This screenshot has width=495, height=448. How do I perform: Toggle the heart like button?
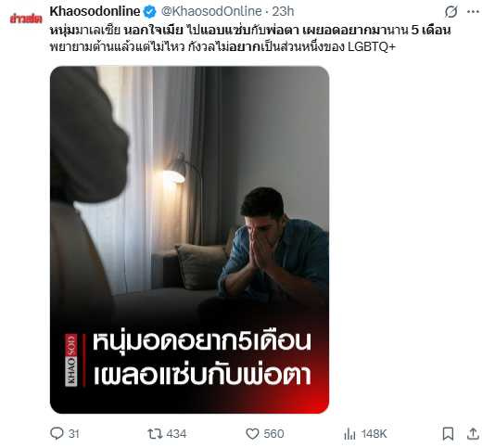[x=252, y=433]
